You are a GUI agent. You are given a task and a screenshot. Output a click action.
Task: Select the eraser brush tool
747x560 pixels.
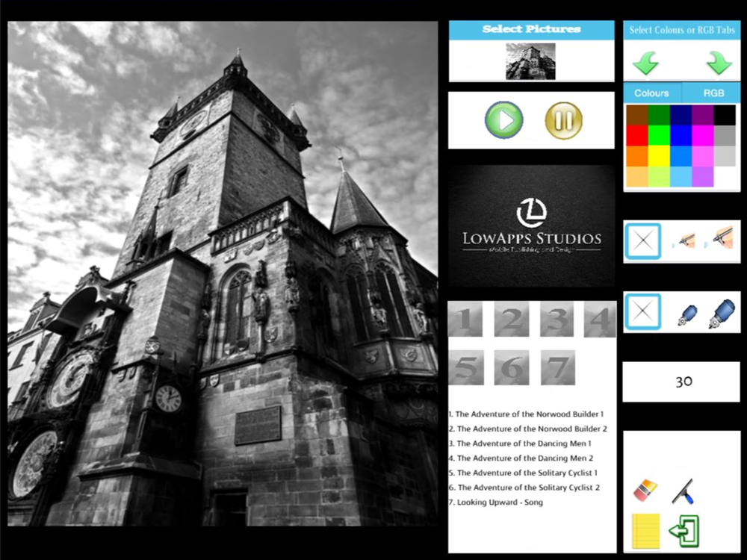point(645,490)
